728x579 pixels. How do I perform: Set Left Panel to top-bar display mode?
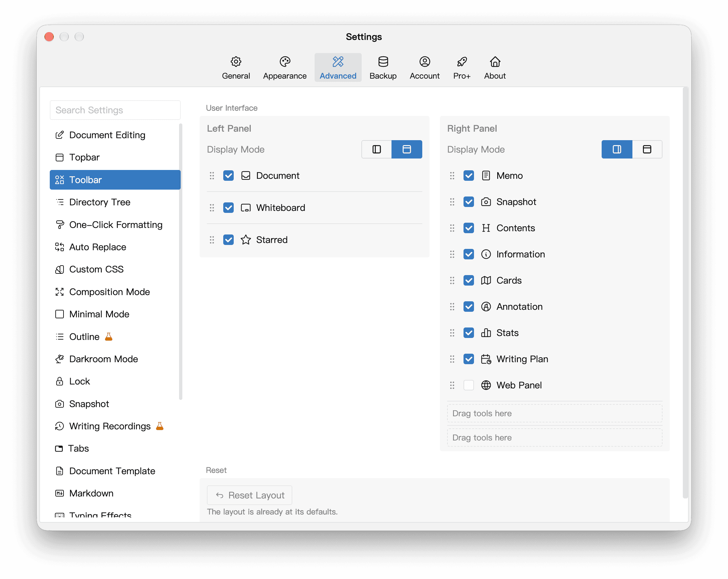coord(407,149)
